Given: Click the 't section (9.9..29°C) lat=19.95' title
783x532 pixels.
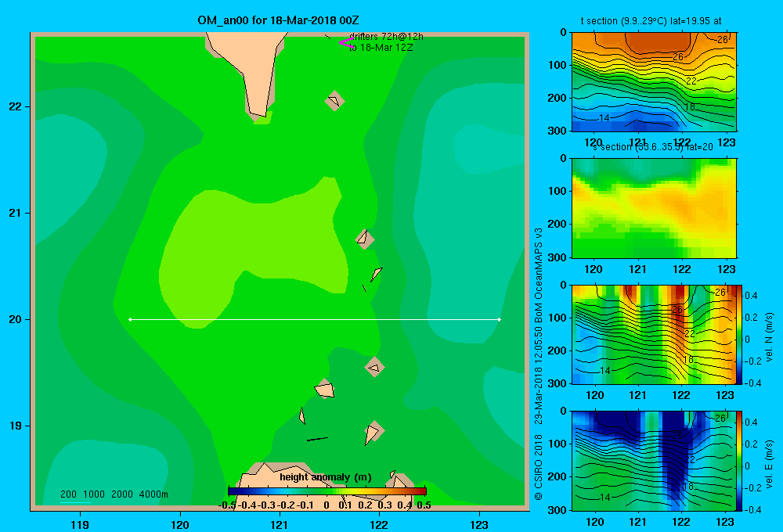Looking at the screenshot, I should pyautogui.click(x=651, y=21).
